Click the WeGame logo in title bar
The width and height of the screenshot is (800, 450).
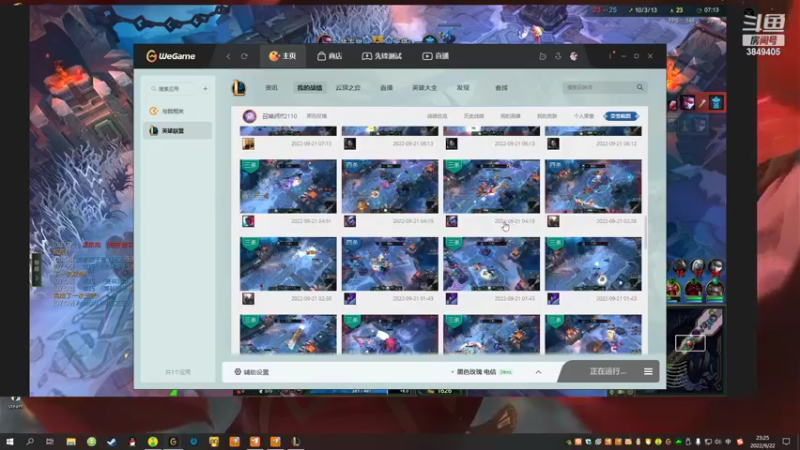[x=170, y=56]
